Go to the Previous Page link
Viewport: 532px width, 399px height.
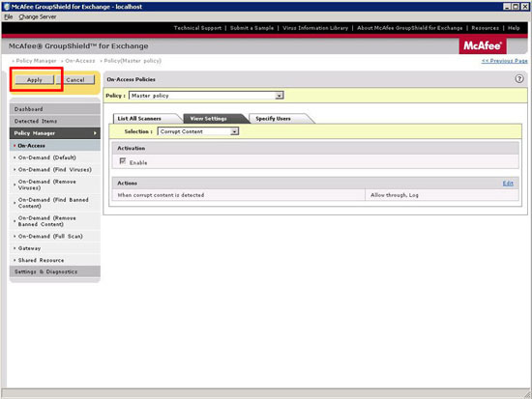pyautogui.click(x=504, y=61)
